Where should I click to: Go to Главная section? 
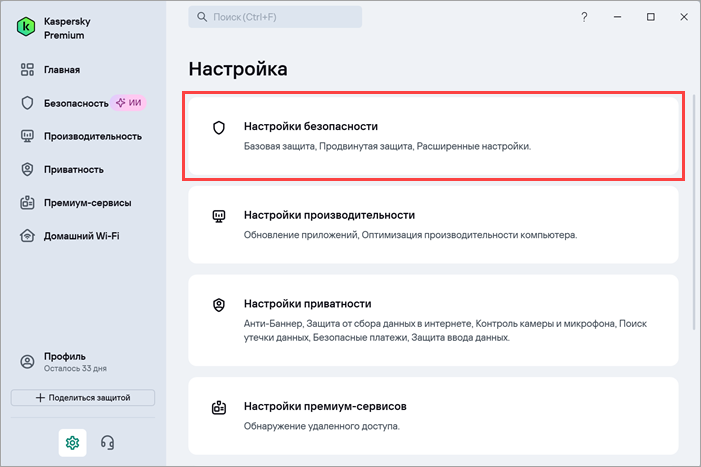[62, 70]
